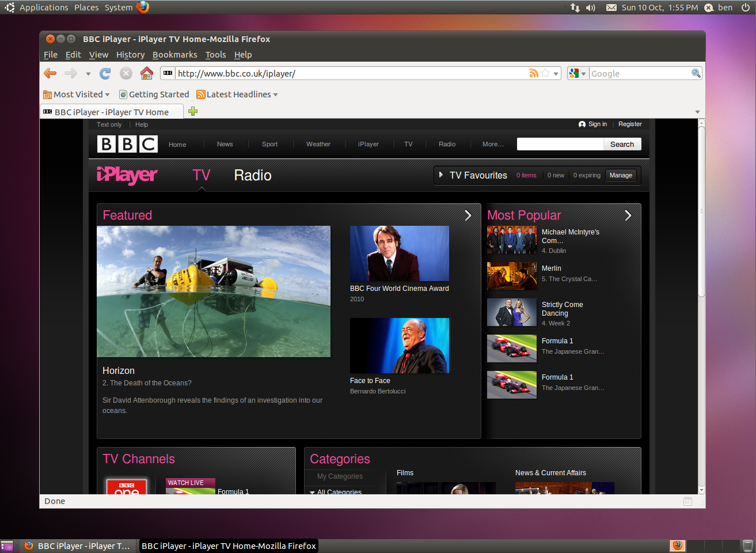756x553 pixels.
Task: Open the Firefox home page icon
Action: click(147, 73)
